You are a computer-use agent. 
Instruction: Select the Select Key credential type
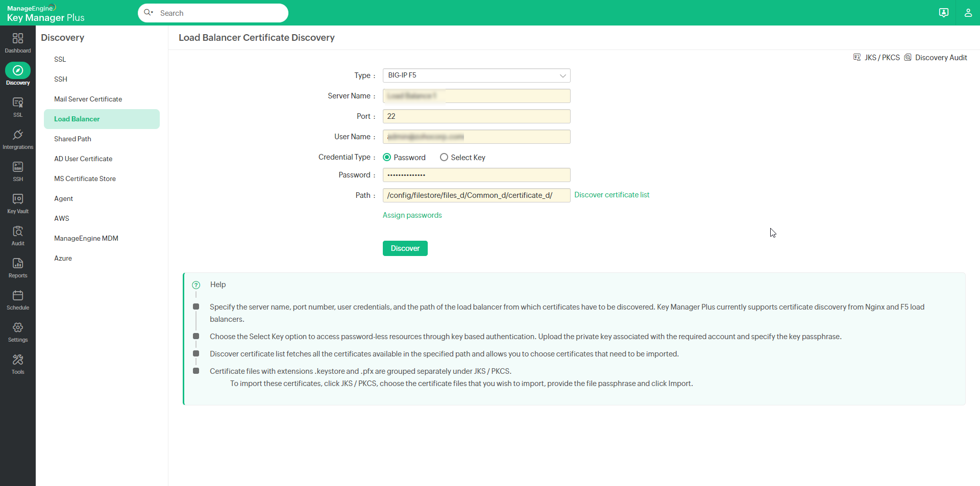tap(443, 157)
